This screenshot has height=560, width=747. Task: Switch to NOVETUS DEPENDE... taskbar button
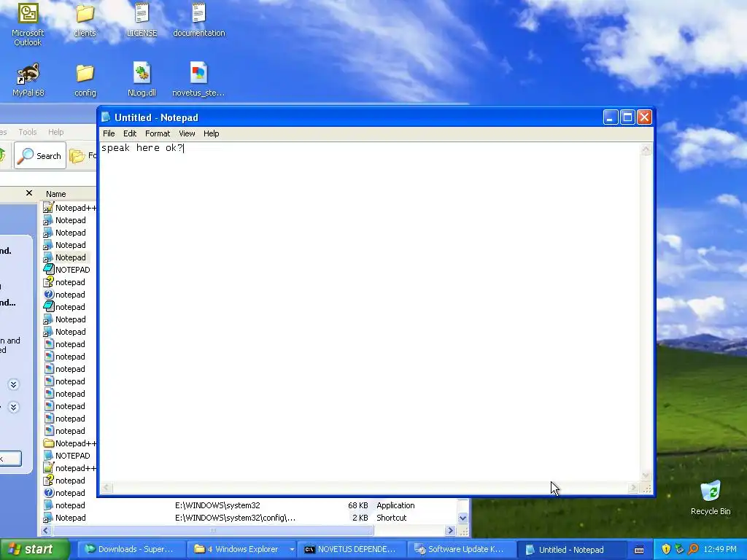tap(352, 550)
